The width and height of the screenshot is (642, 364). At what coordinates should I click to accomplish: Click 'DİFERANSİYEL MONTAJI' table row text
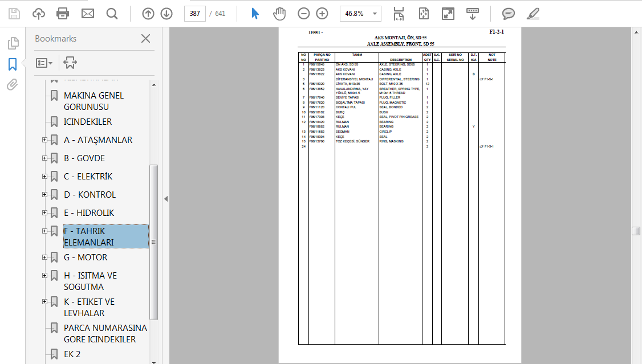[x=354, y=79]
